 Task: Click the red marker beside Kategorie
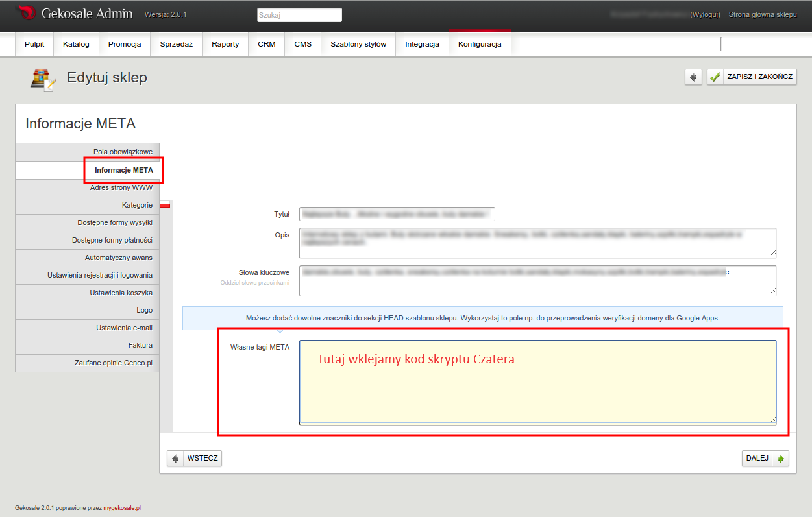click(165, 206)
